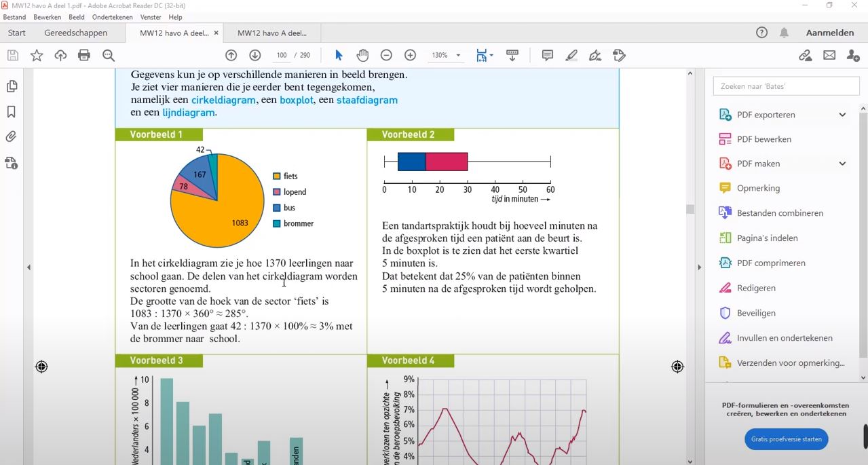The width and height of the screenshot is (868, 465).
Task: Open the Venster menu
Action: 151,17
